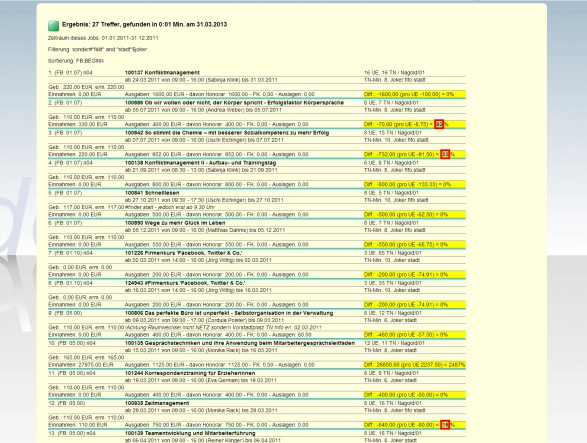
Task: Select the '100841 Schnelllesen' course title
Action: pos(152,193)
